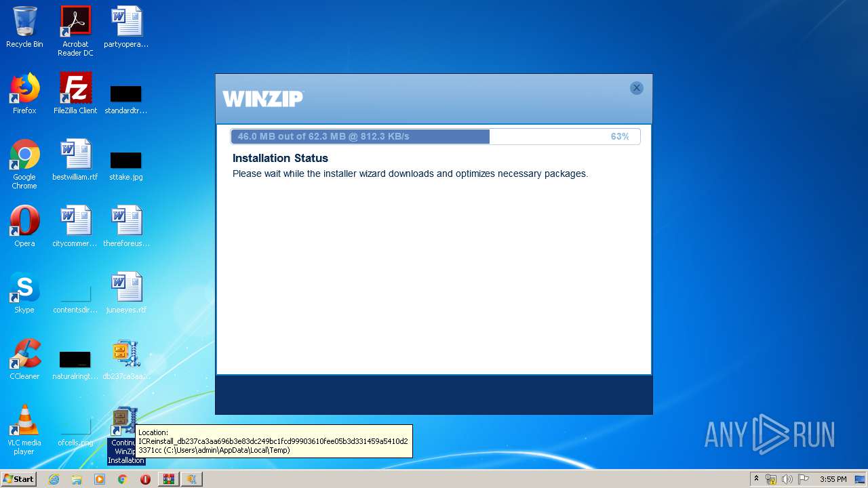Open the volume tray icon
The width and height of the screenshot is (868, 488).
787,479
